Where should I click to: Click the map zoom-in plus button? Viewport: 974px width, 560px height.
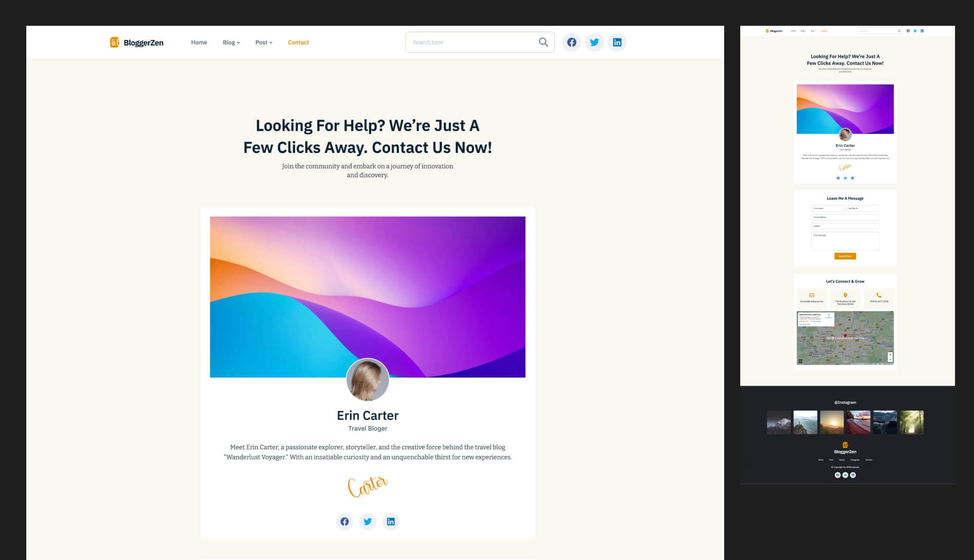[x=890, y=355]
